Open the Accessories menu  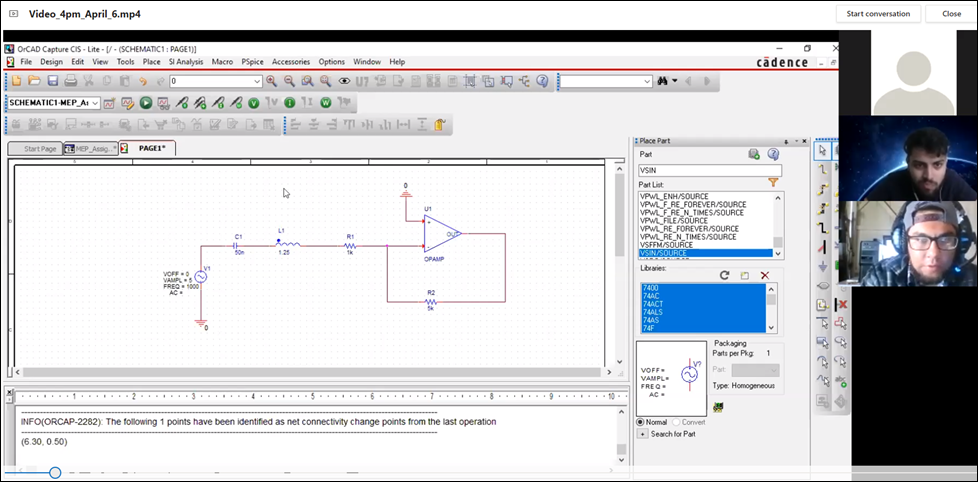tap(291, 62)
